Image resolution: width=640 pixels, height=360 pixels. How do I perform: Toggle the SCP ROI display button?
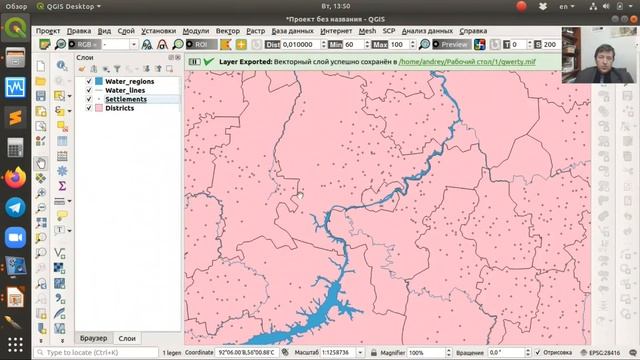pos(201,44)
